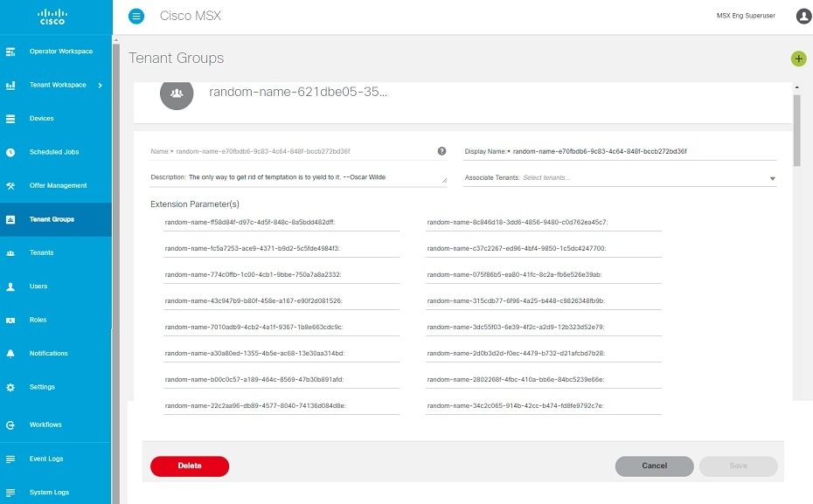Open Offer Management from the sidebar
Image resolution: width=813 pixels, height=504 pixels.
[56, 185]
